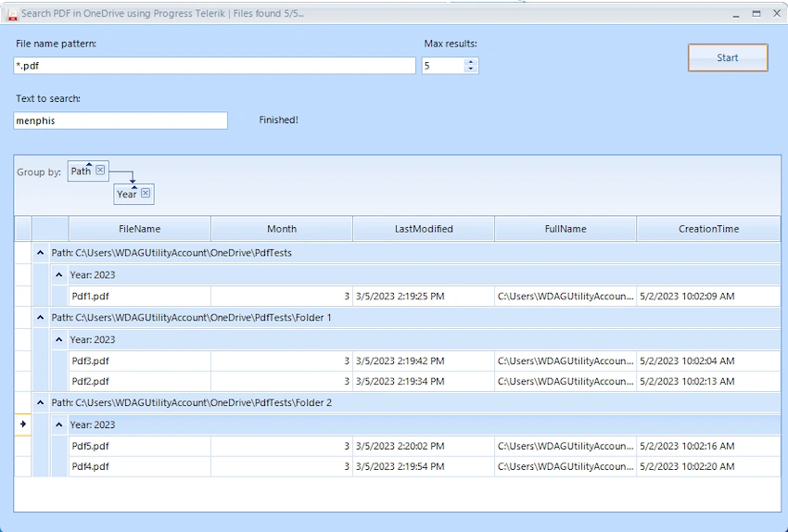
Task: Click CreationTime cell 5/2/2023 10:02:04 AM
Action: tap(708, 361)
